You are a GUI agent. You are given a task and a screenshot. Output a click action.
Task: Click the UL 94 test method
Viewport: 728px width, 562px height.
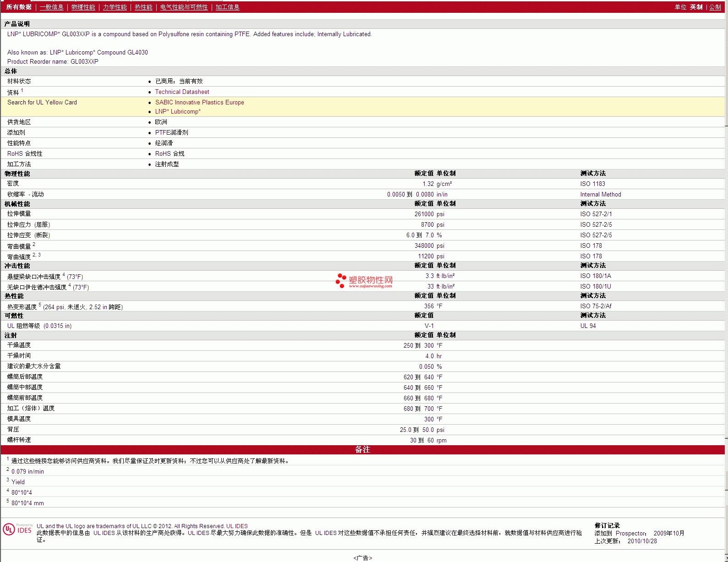[x=588, y=326]
